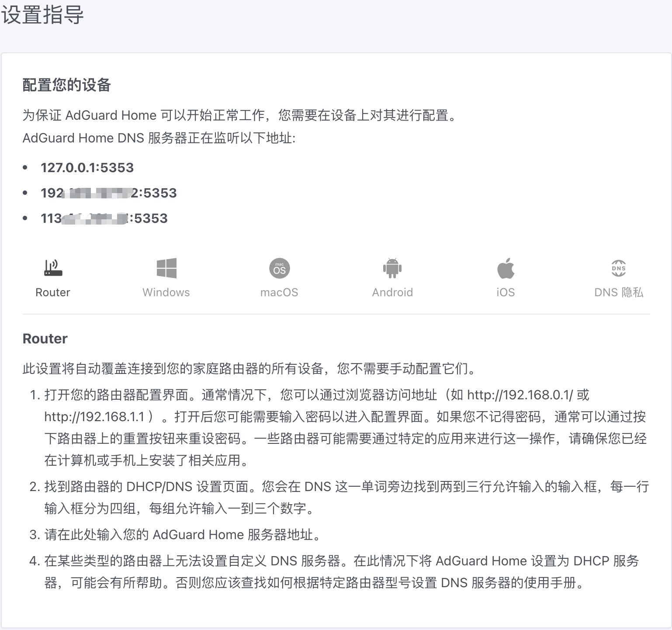Open the DNS 隐私 tab label
The width and height of the screenshot is (672, 630).
click(619, 292)
